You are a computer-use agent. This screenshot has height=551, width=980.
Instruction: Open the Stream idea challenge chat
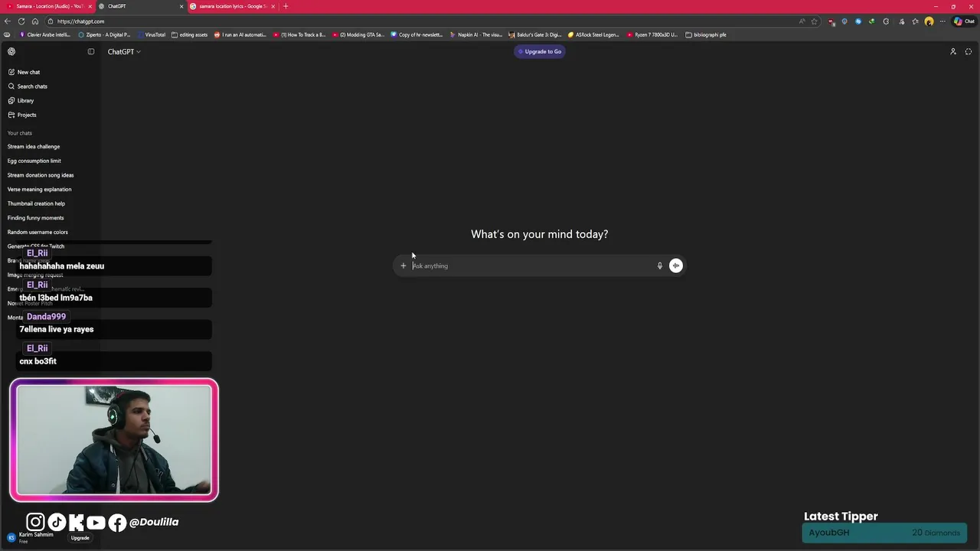click(x=34, y=146)
